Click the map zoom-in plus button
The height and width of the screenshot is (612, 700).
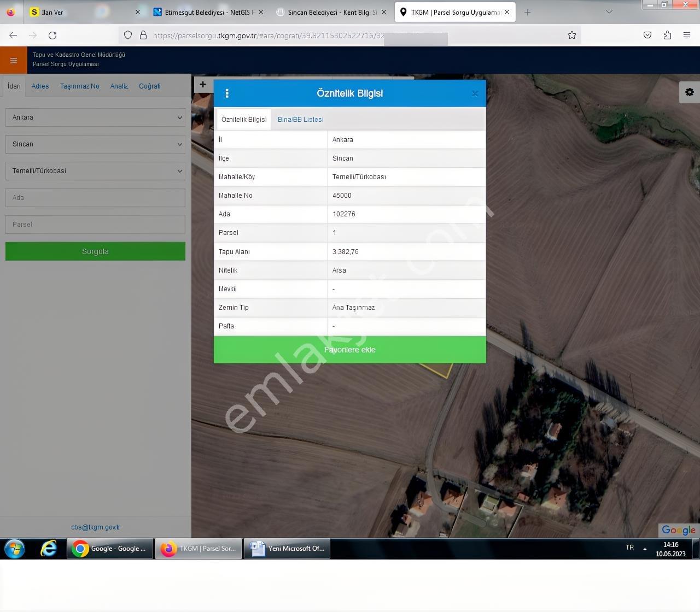203,85
